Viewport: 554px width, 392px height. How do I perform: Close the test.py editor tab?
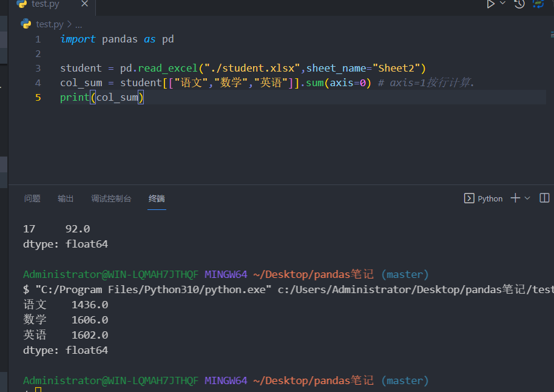click(84, 4)
